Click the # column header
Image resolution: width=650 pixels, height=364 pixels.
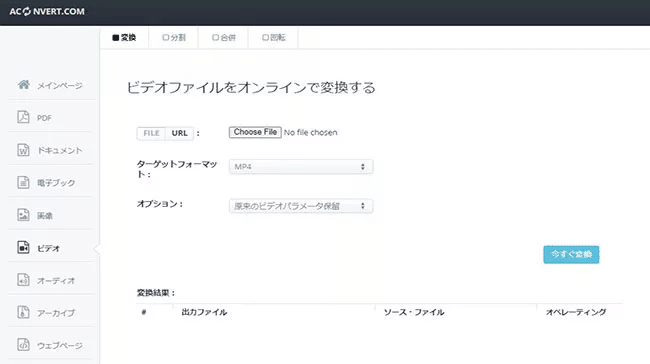click(x=144, y=312)
